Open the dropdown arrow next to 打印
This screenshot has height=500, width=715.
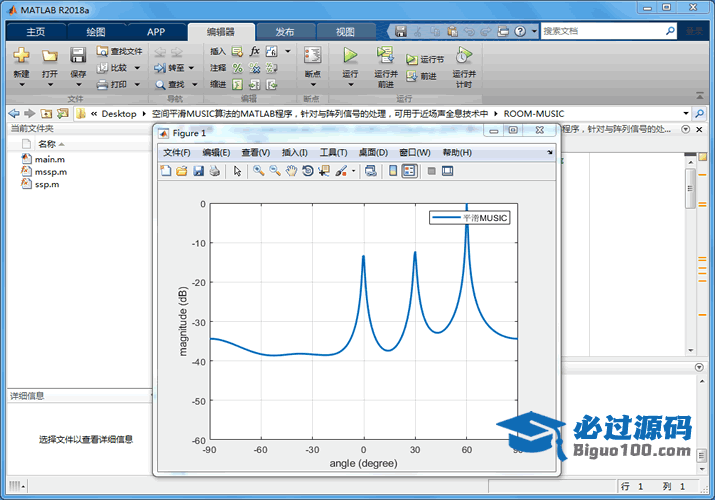point(137,84)
